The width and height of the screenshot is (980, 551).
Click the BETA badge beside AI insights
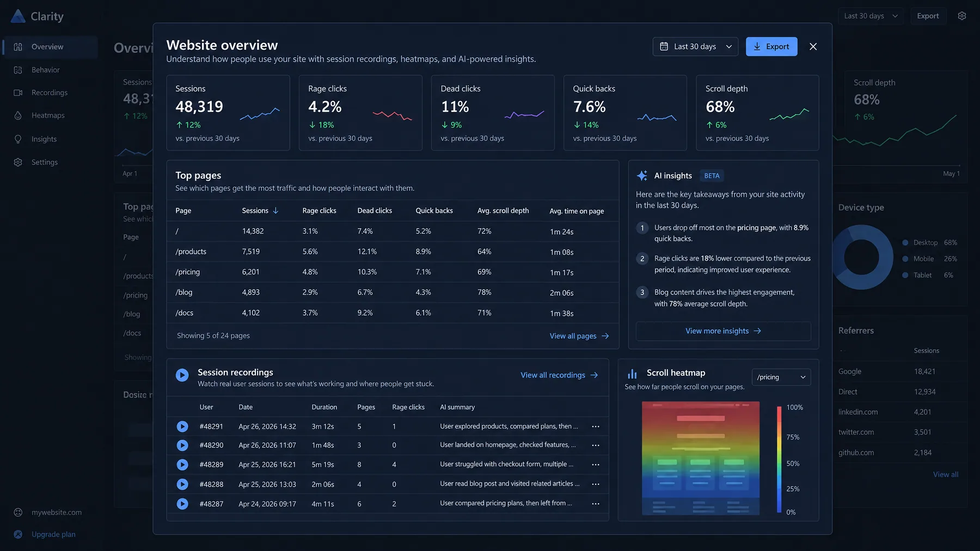712,176
